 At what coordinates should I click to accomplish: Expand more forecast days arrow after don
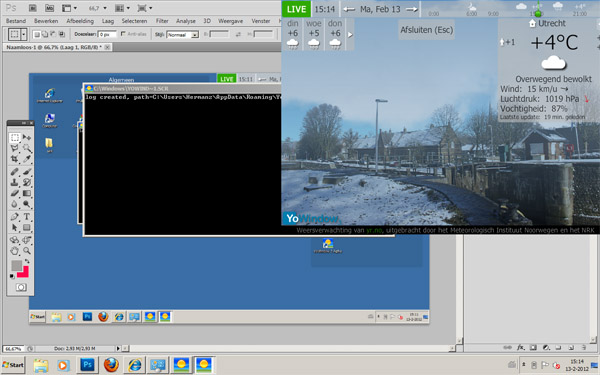coord(350,34)
